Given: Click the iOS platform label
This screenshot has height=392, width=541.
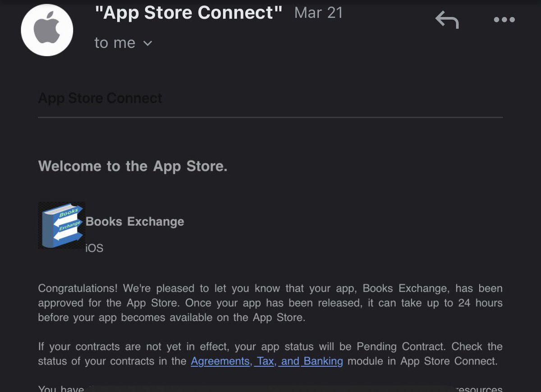Looking at the screenshot, I should (94, 248).
